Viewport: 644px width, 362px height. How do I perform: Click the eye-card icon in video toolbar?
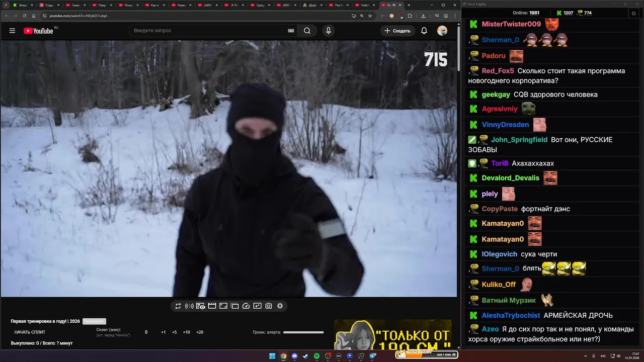[x=200, y=306]
